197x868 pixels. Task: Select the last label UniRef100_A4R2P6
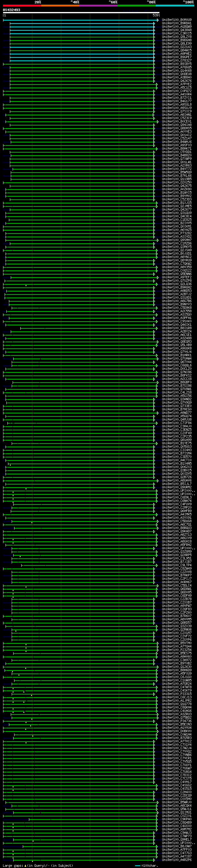(x=177, y=860)
